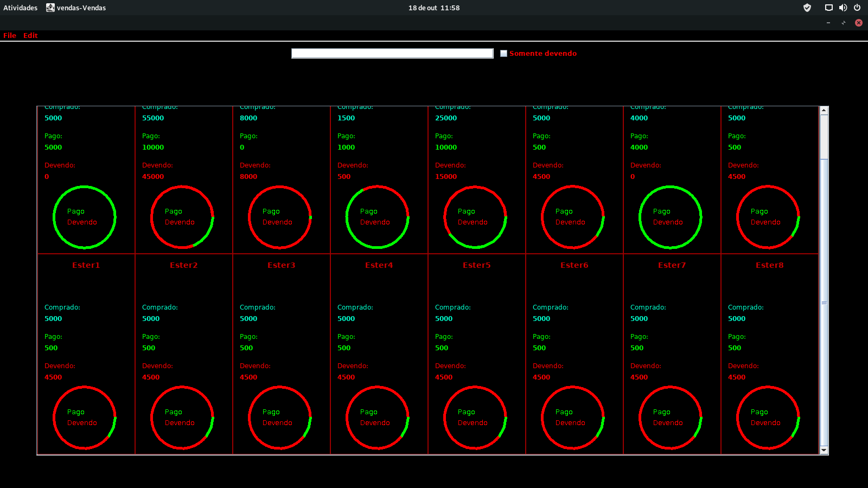Click the scrollbar down arrow
Screen dimensions: 868x488
tap(824, 450)
